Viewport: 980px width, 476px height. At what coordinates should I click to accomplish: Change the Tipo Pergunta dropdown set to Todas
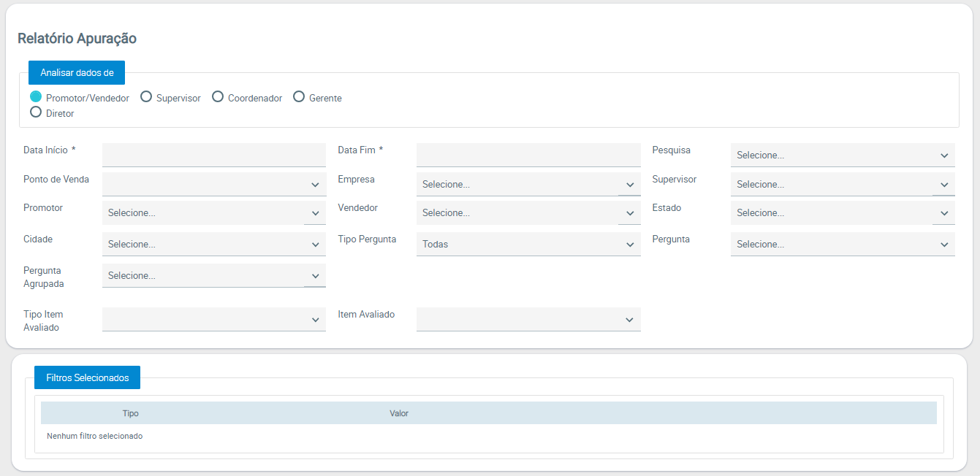(x=528, y=244)
